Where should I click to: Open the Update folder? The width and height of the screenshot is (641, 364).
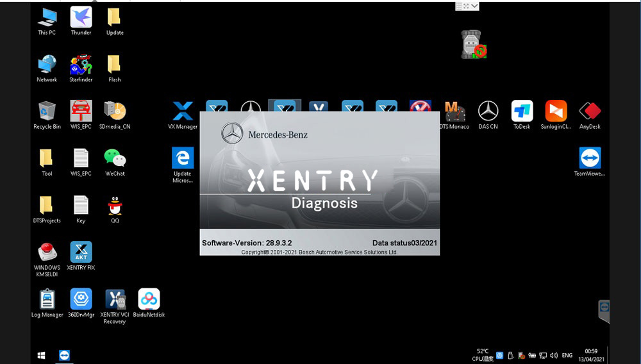(115, 21)
